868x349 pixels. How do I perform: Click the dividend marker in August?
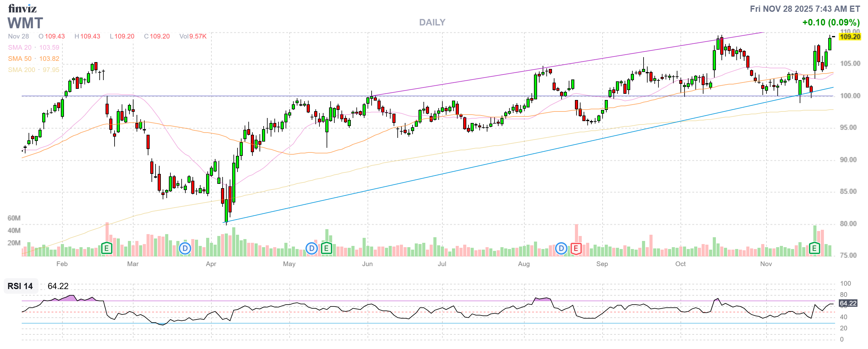561,249
